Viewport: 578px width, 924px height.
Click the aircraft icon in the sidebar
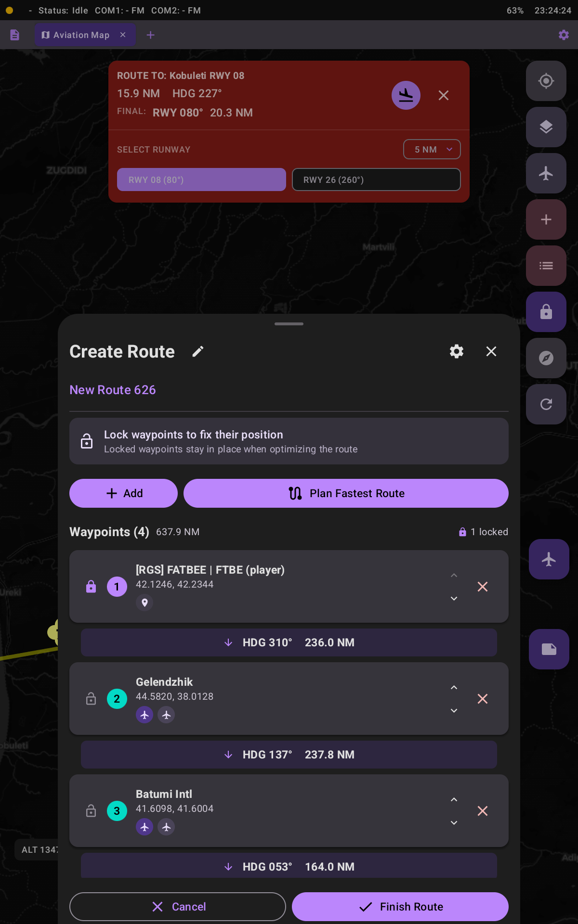tap(546, 173)
